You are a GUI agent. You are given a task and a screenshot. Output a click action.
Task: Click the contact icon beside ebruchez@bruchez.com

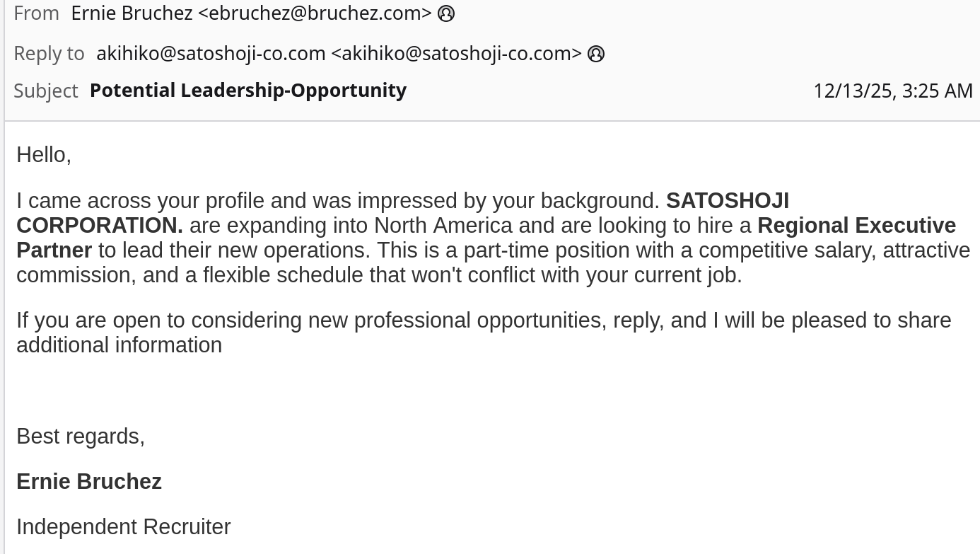pos(446,13)
